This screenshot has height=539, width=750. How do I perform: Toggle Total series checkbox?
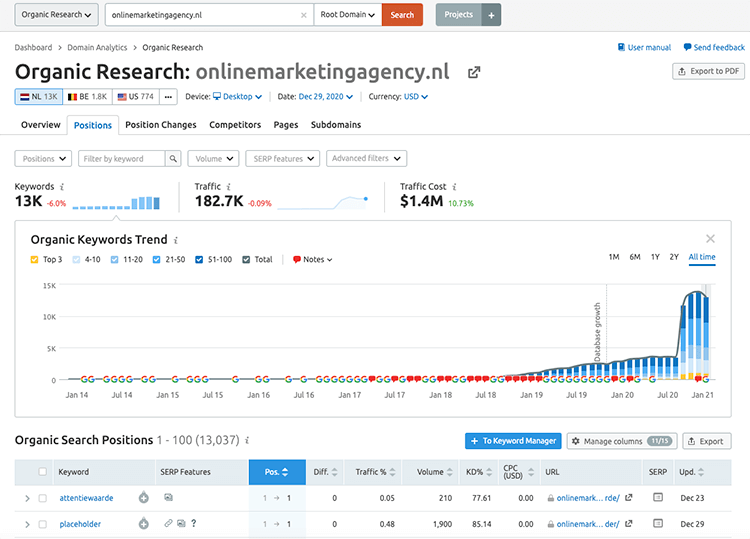(246, 260)
